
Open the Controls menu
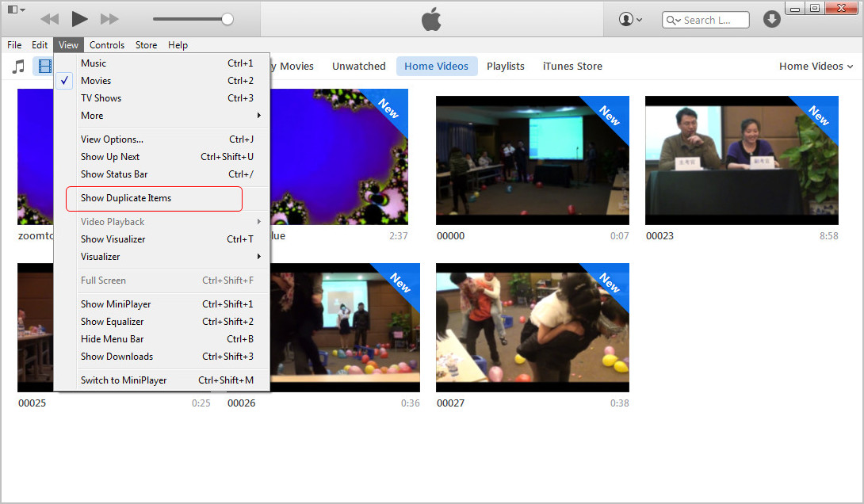tap(107, 45)
